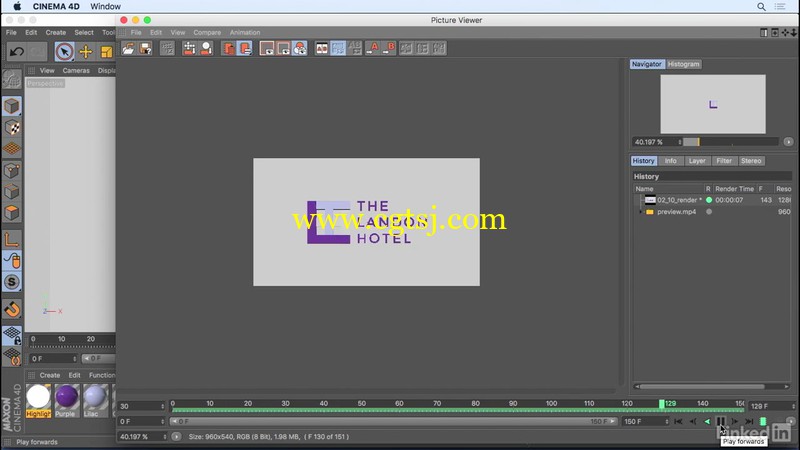Viewport: 800px width, 450px height.
Task: Click the red A set-comparison icon
Action: tap(372, 48)
